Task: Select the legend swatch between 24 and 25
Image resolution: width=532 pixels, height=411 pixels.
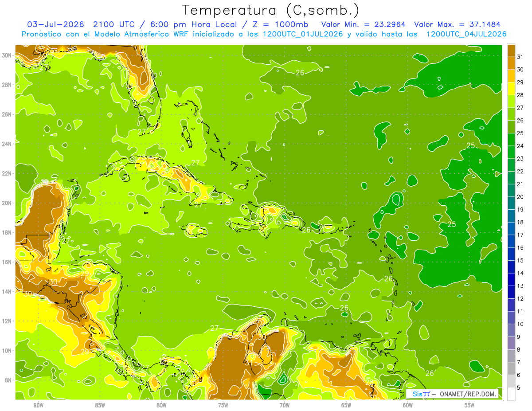Action: (511, 140)
